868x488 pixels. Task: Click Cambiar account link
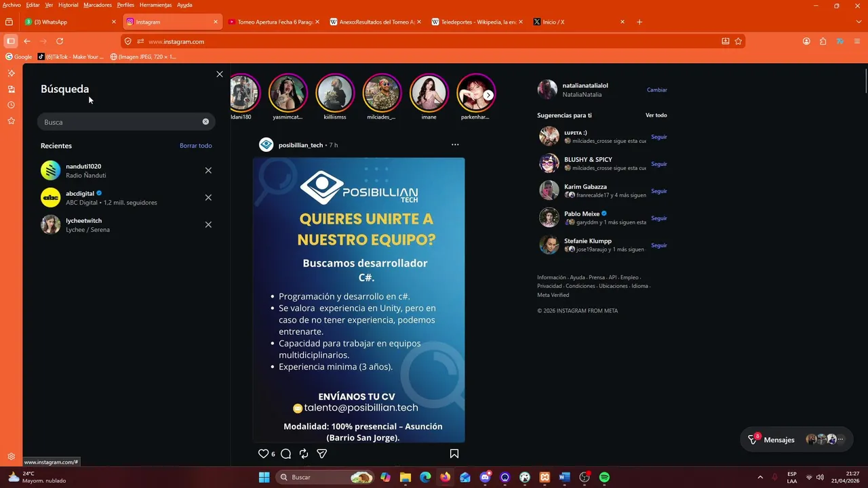click(x=656, y=89)
